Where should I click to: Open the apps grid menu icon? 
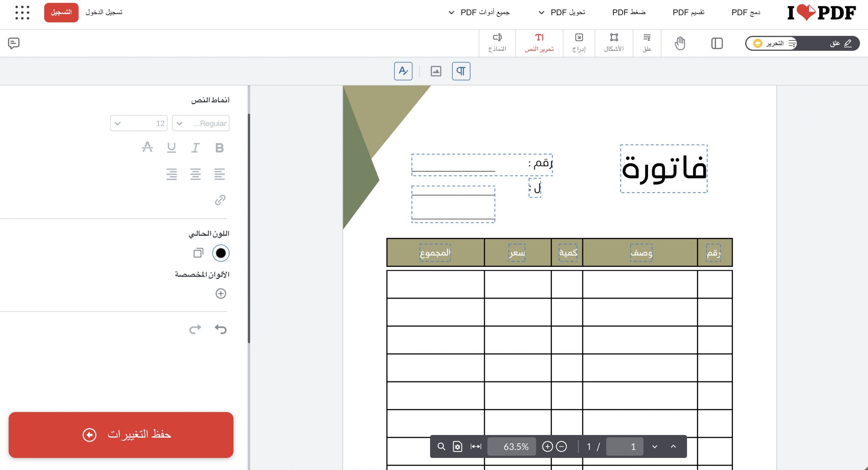click(x=22, y=13)
